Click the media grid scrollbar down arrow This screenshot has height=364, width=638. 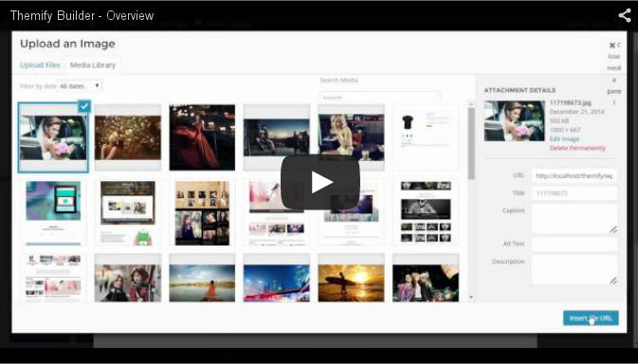tap(471, 298)
